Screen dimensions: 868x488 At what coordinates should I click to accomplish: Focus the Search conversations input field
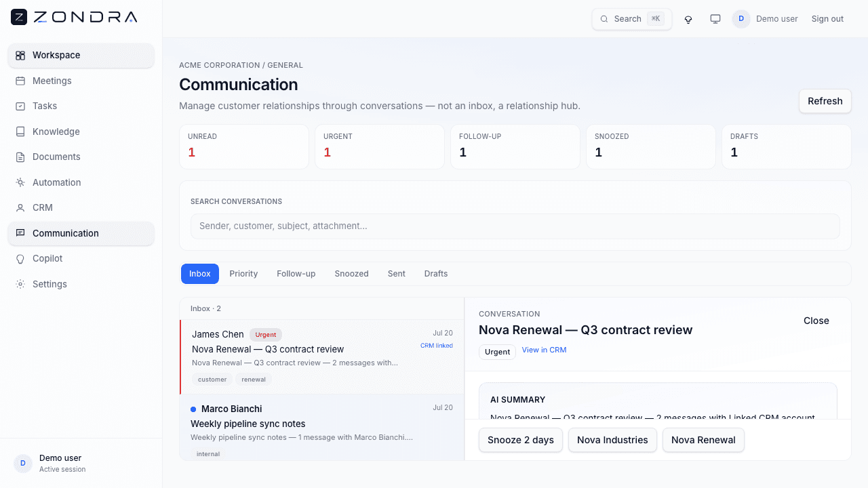(515, 226)
